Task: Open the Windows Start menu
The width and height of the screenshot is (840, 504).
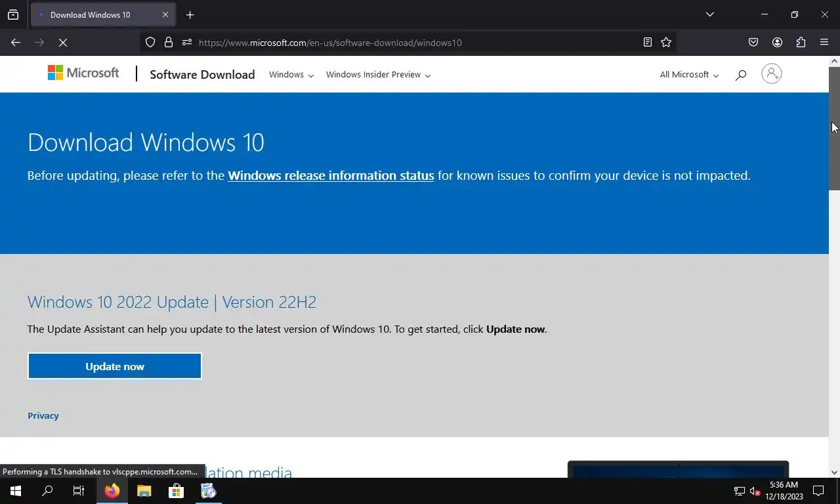Action: click(16, 491)
